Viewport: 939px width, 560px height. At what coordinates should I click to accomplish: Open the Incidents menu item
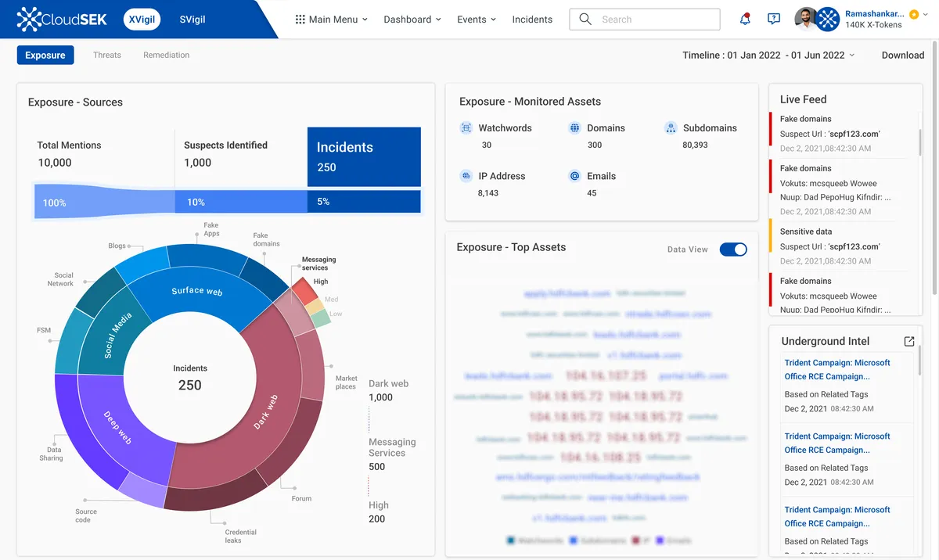[532, 19]
